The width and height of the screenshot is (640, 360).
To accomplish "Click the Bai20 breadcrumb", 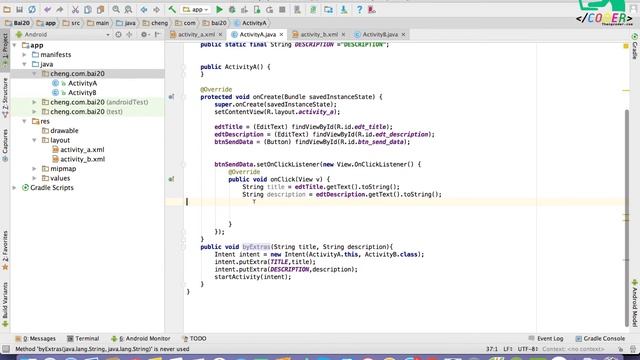I will point(18,23).
